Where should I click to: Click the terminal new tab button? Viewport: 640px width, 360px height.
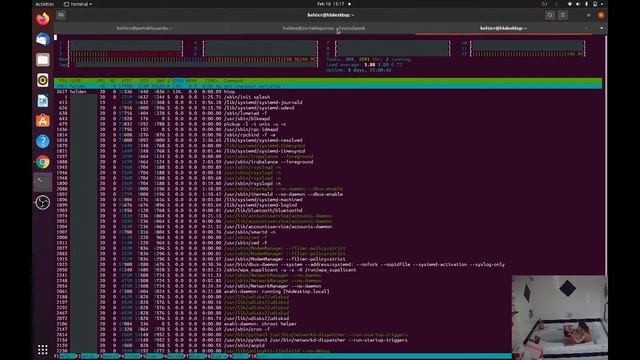pyautogui.click(x=61, y=15)
